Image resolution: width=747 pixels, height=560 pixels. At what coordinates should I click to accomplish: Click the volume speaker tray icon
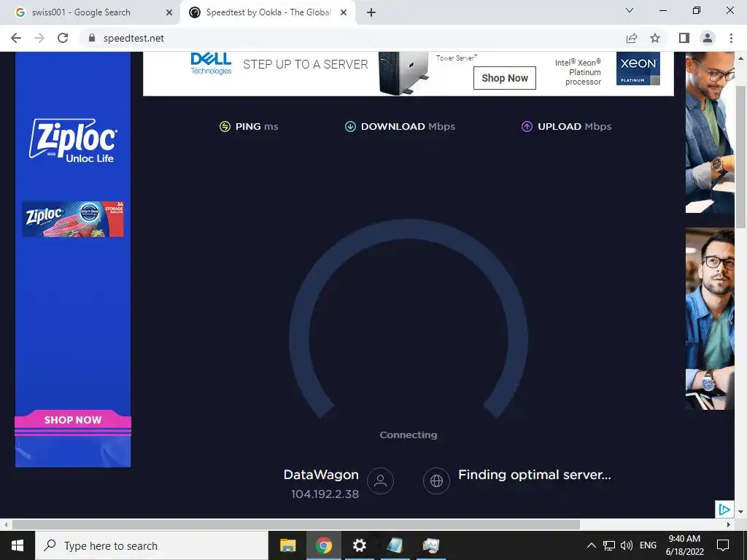627,545
